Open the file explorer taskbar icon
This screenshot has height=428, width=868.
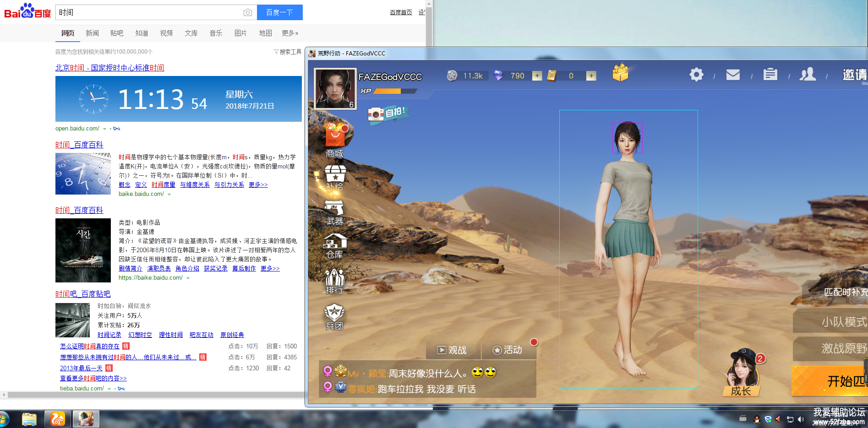coord(29,419)
